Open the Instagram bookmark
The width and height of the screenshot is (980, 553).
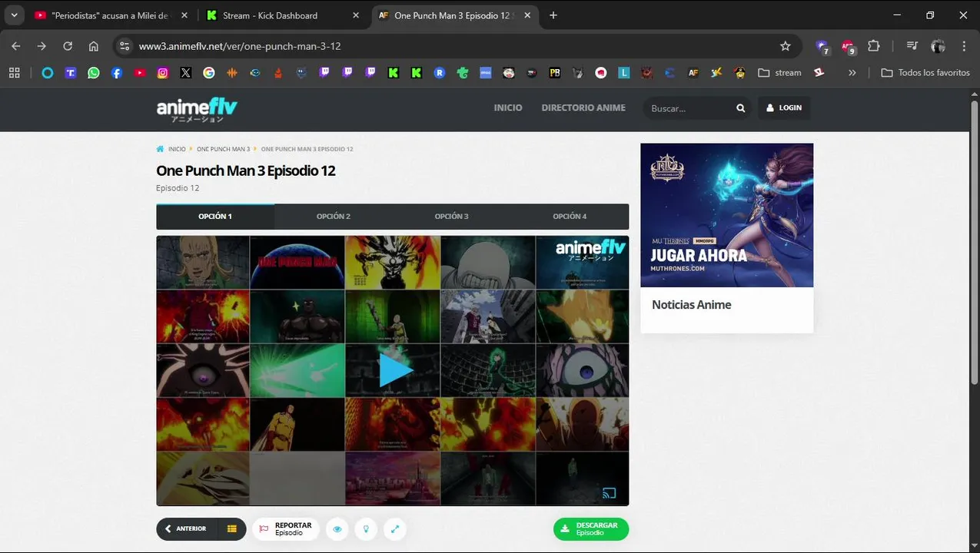(163, 73)
